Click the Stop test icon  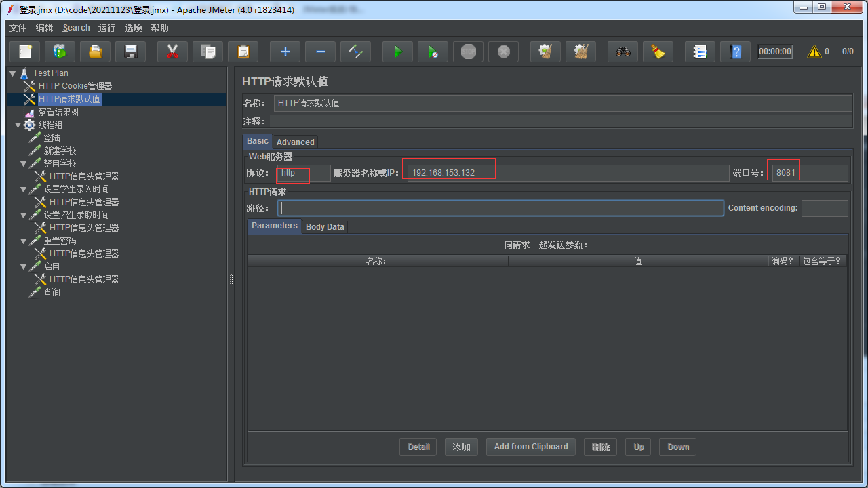[469, 52]
